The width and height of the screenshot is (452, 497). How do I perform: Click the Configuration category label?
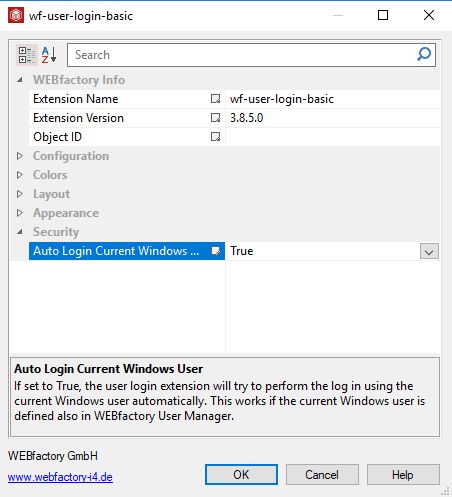[71, 156]
